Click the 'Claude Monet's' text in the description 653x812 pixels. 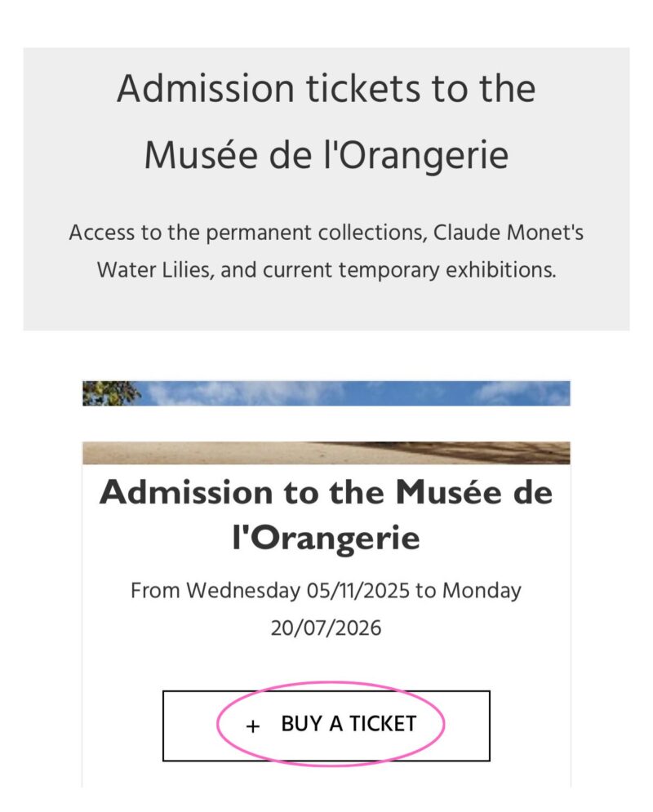tap(508, 233)
